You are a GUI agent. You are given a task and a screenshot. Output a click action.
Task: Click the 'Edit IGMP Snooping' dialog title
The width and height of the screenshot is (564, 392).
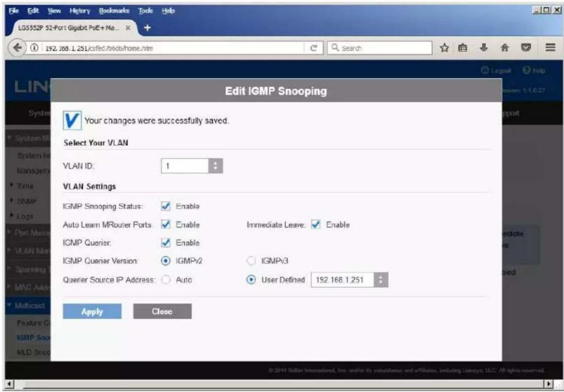[x=276, y=91]
